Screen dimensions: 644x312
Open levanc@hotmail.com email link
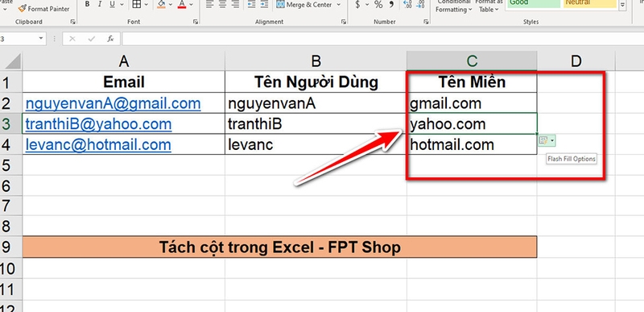click(98, 144)
